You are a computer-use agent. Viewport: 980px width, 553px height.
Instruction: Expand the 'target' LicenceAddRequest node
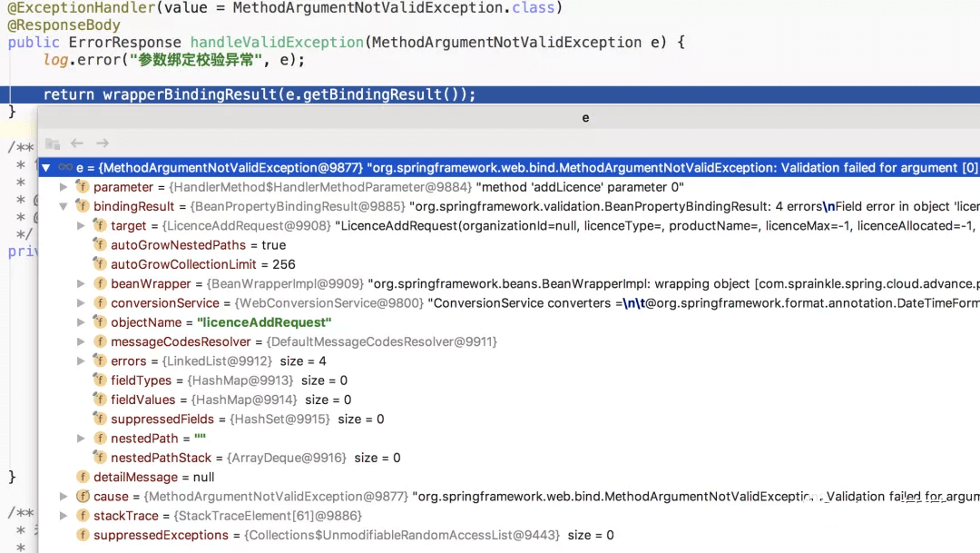click(x=81, y=226)
